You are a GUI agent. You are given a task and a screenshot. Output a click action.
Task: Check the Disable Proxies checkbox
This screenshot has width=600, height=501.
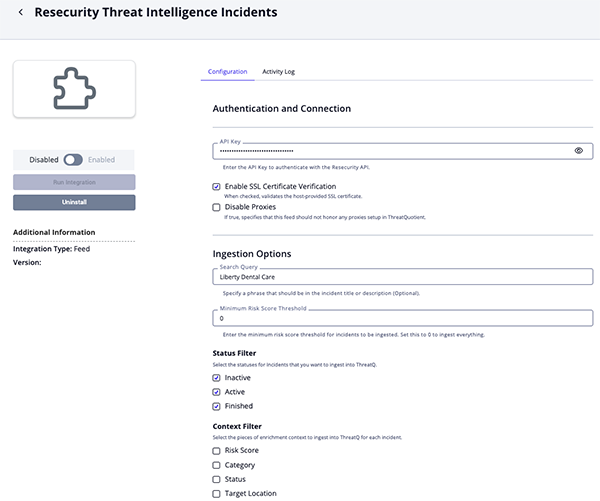pos(217,207)
